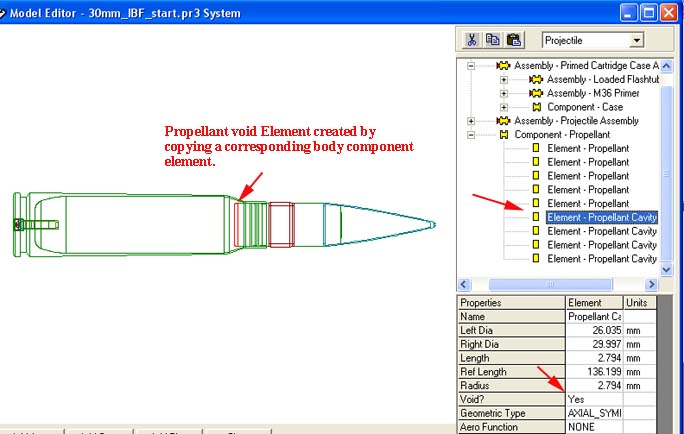Expand the Assembly - Projectile Assembly node
Screen dimensions: 684x434
471,121
